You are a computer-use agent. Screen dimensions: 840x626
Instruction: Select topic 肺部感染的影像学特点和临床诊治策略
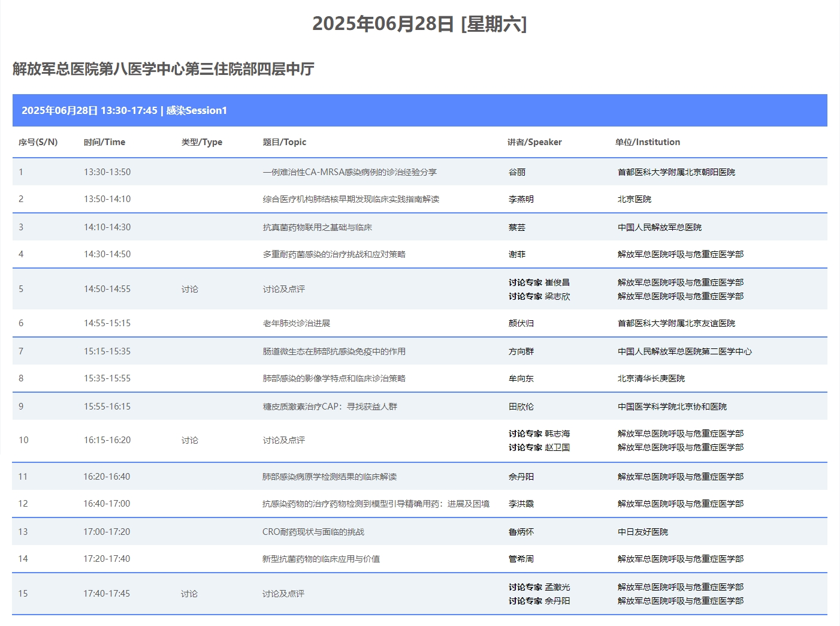(334, 378)
